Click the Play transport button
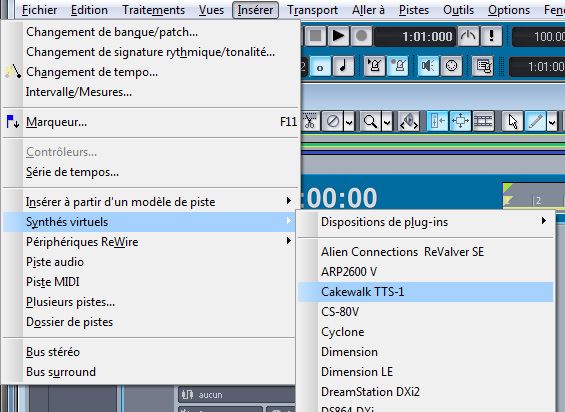This screenshot has height=412, width=565. 338,36
